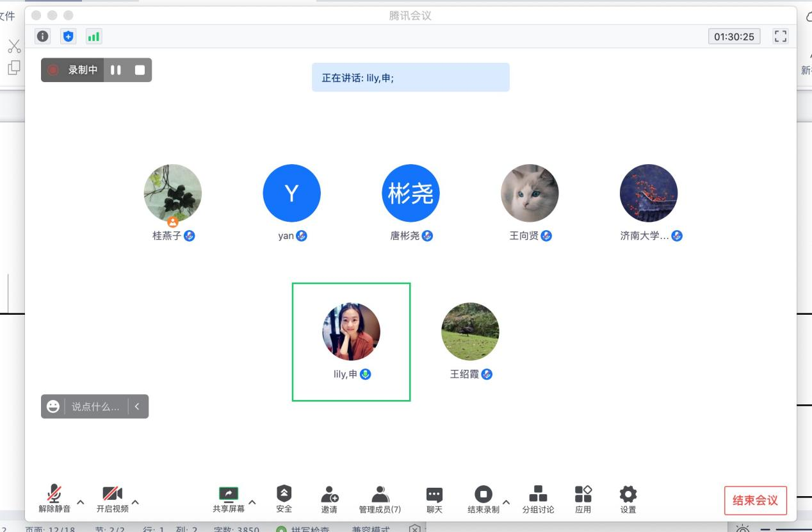Expand the video options arrow beside 开启视频
This screenshot has width=812, height=532.
pos(135,502)
